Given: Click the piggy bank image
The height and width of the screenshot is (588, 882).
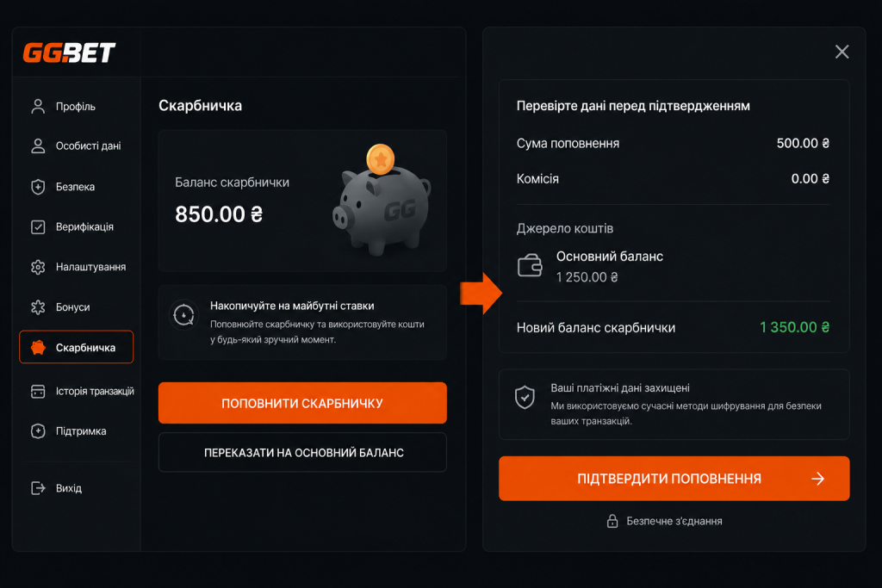Looking at the screenshot, I should pos(382,200).
